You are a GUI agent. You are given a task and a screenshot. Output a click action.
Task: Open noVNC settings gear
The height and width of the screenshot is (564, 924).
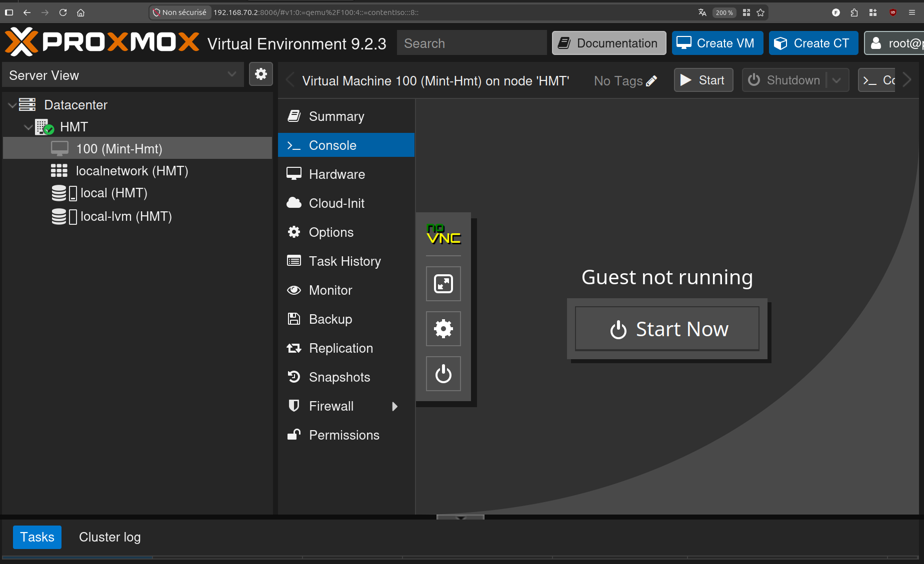[x=443, y=329]
